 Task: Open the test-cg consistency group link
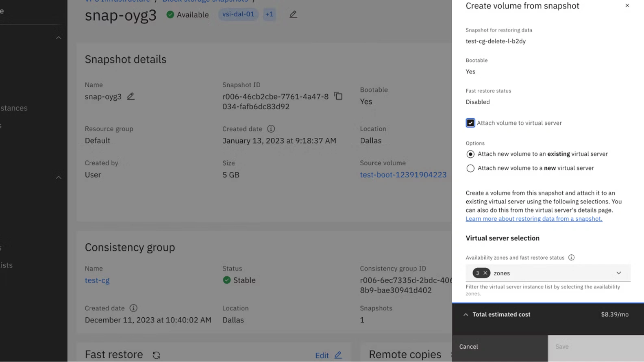(x=97, y=280)
